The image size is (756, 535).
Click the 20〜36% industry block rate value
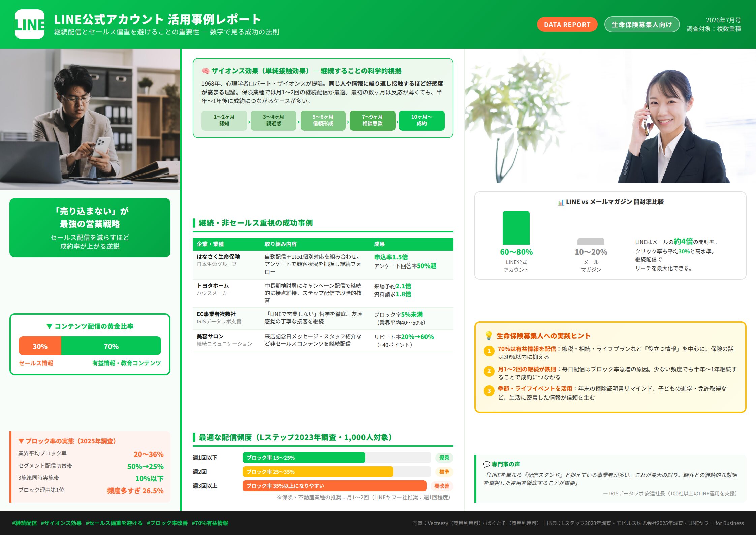149,454
